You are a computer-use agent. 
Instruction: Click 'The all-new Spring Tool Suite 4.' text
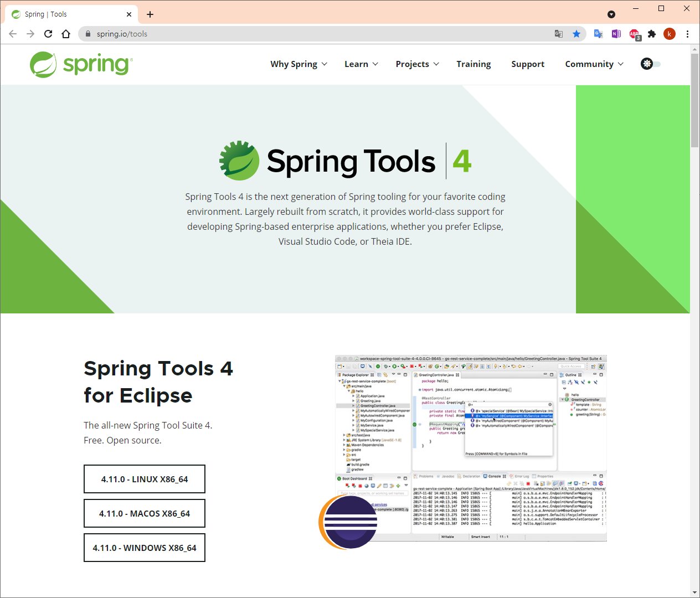(x=148, y=425)
